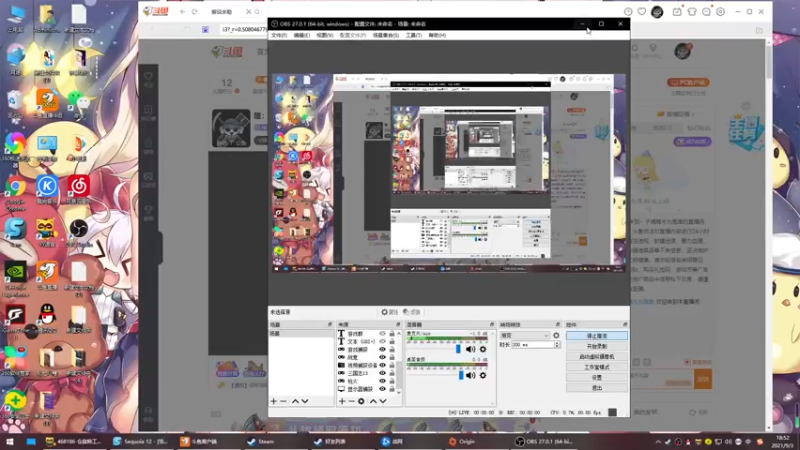The height and width of the screenshot is (450, 800).
Task: Show hidden system tray icons chevron
Action: click(658, 442)
